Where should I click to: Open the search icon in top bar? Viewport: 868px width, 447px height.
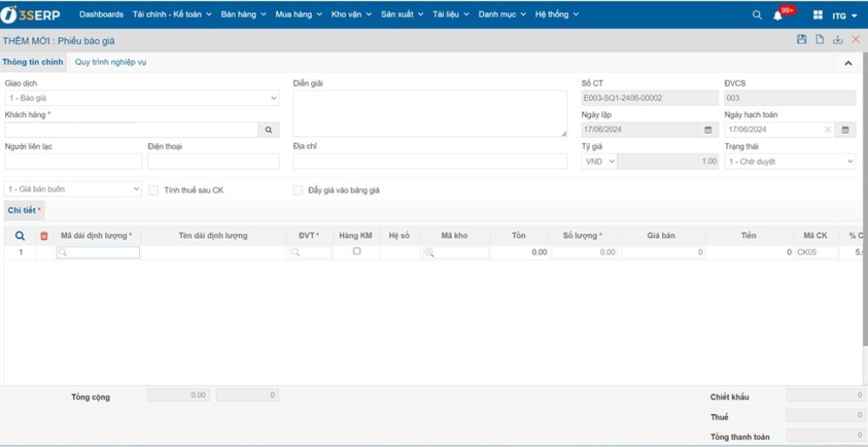(757, 15)
